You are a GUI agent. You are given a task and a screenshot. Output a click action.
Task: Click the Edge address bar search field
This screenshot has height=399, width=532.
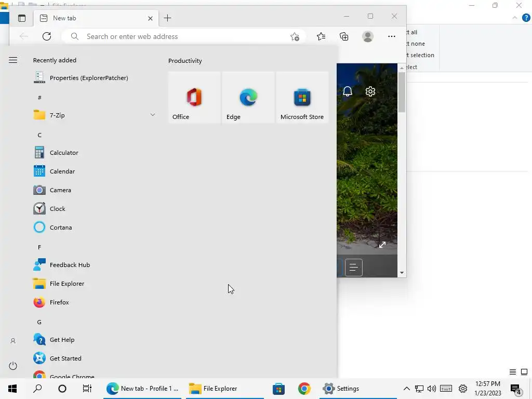[x=183, y=36]
